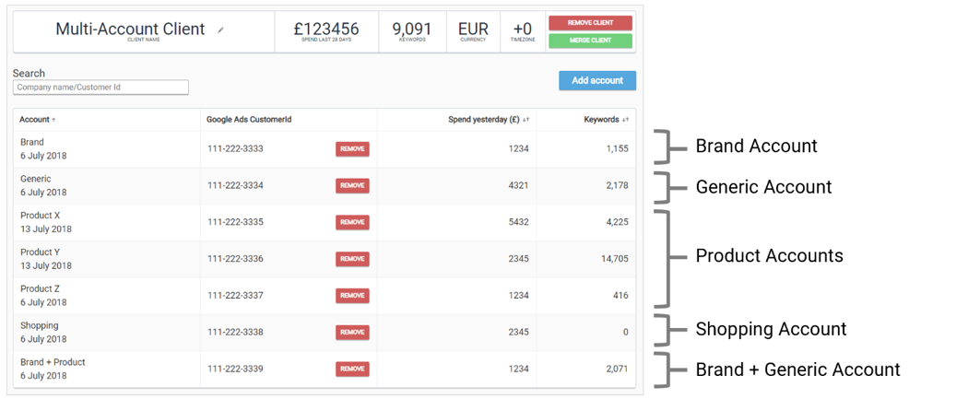
Task: Remove the Generic account 111-222-3334
Action: 352,186
